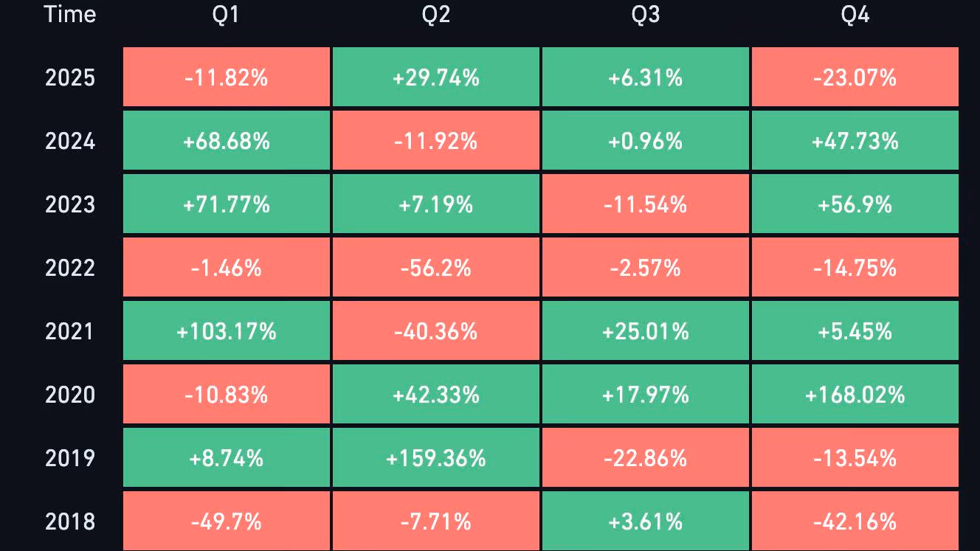This screenshot has height=551, width=980.
Task: Select the Q4 column header
Action: tap(855, 15)
